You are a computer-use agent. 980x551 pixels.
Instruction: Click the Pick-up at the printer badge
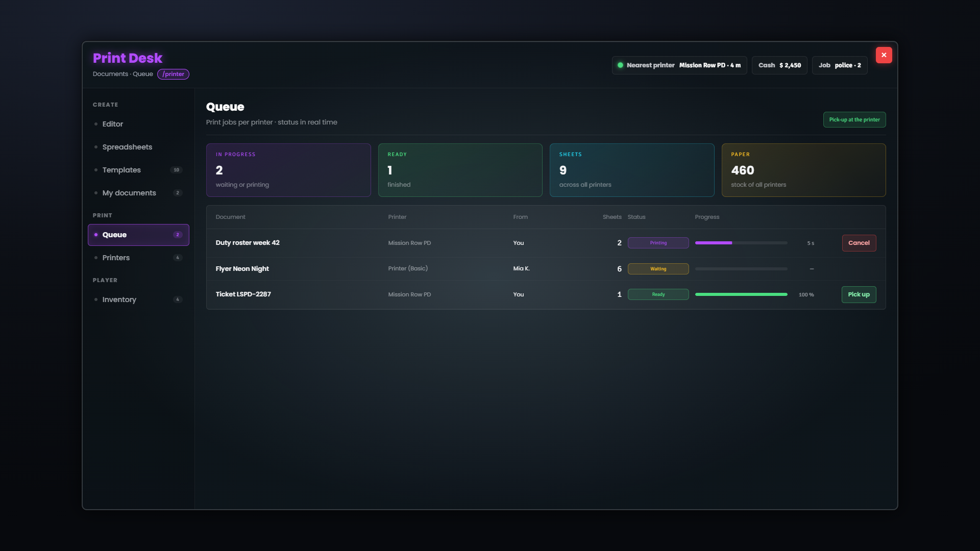854,119
